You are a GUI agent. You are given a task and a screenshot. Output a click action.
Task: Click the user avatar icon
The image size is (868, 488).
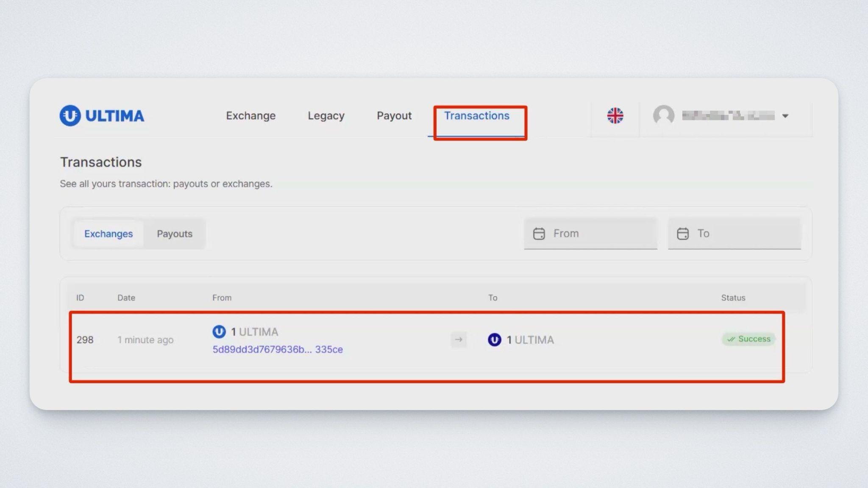[663, 115]
